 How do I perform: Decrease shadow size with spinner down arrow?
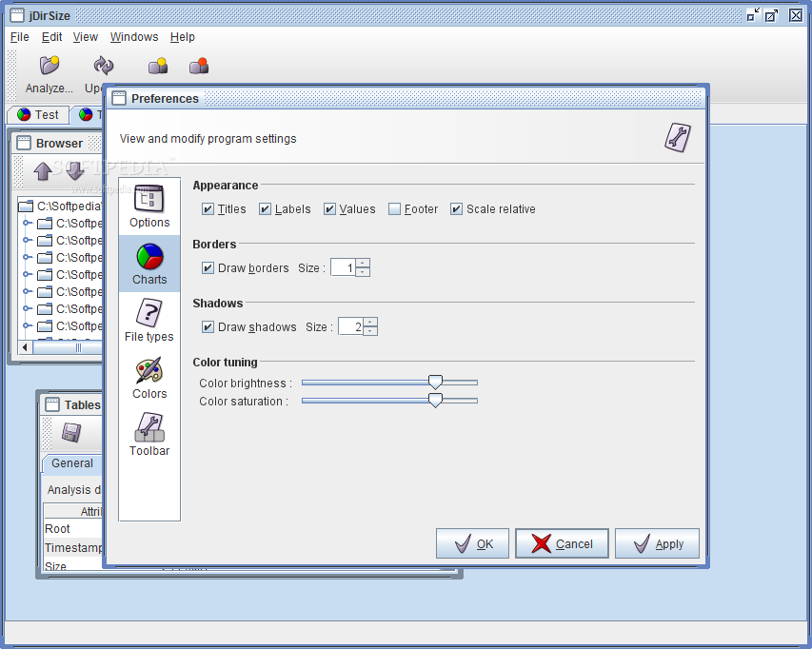click(x=370, y=331)
